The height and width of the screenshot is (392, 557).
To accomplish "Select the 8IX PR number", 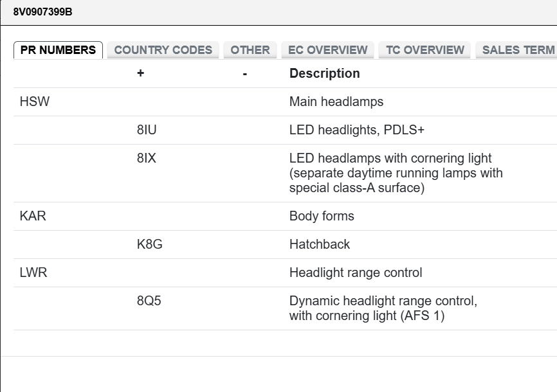I will tap(147, 158).
